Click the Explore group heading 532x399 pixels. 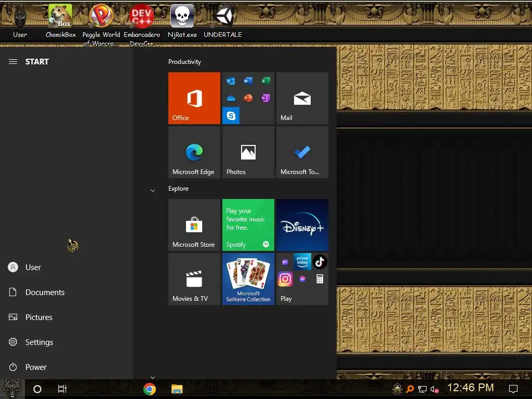point(179,189)
